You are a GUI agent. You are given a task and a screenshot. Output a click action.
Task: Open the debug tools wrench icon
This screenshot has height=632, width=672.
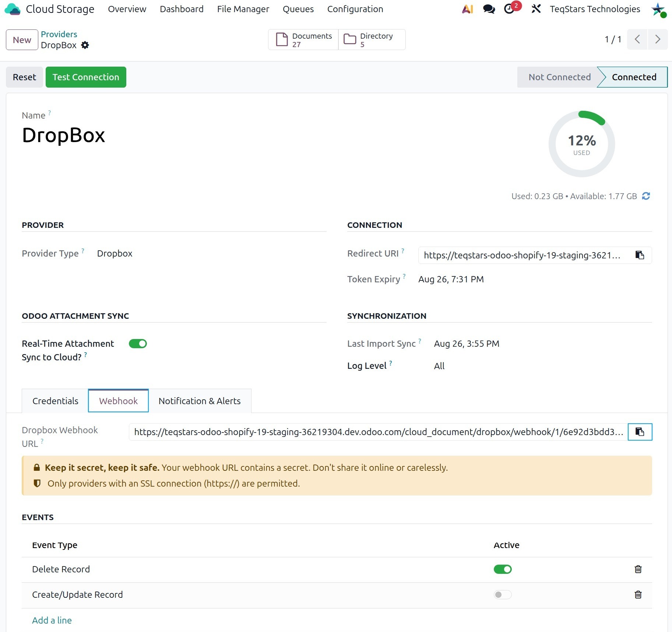[536, 9]
